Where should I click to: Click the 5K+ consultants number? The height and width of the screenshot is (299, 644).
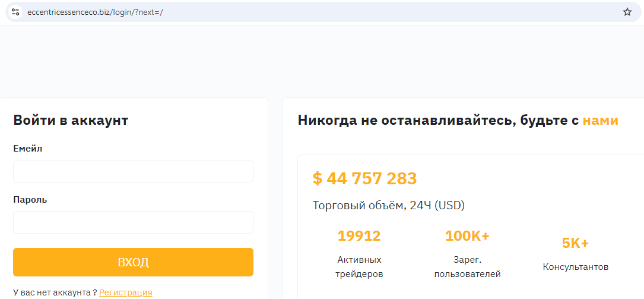pyautogui.click(x=575, y=244)
